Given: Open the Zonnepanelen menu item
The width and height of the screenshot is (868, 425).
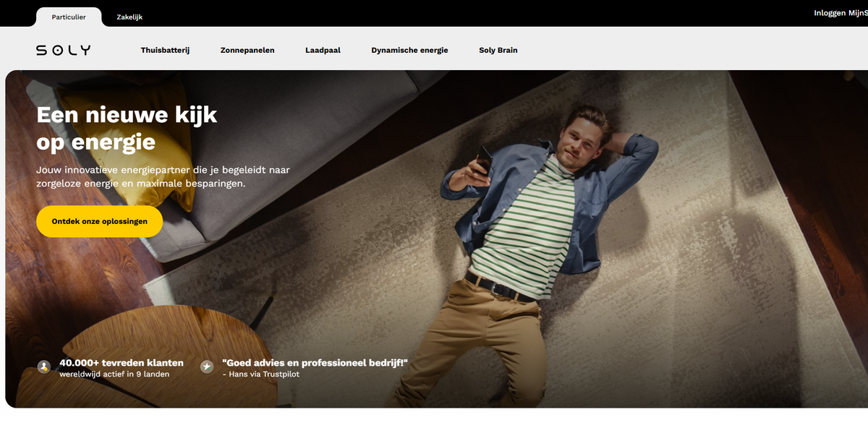Looking at the screenshot, I should pyautogui.click(x=247, y=51).
